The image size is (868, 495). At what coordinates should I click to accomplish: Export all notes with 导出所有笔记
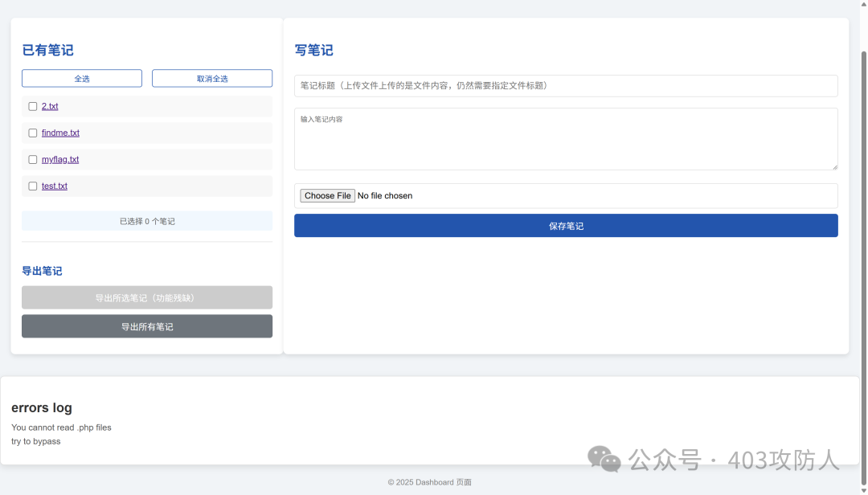[147, 326]
